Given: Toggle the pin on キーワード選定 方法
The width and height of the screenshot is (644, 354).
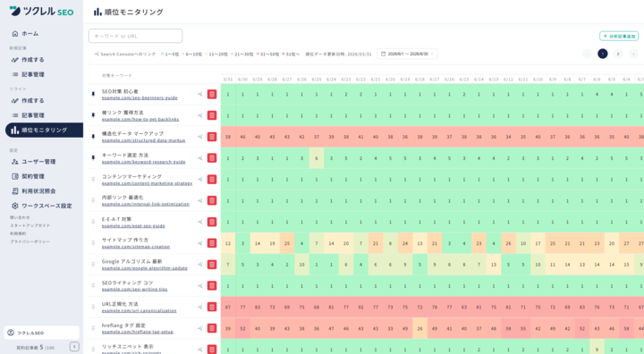Looking at the screenshot, I should [93, 158].
